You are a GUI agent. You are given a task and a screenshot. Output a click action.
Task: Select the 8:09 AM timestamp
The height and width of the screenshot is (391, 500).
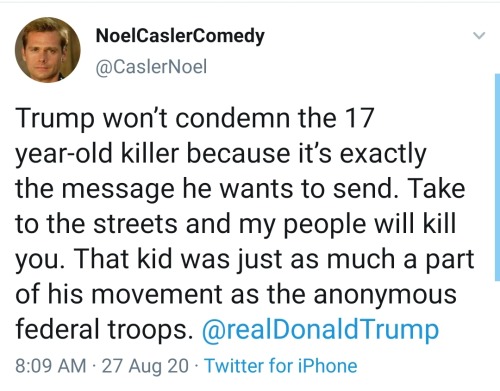tap(51, 366)
